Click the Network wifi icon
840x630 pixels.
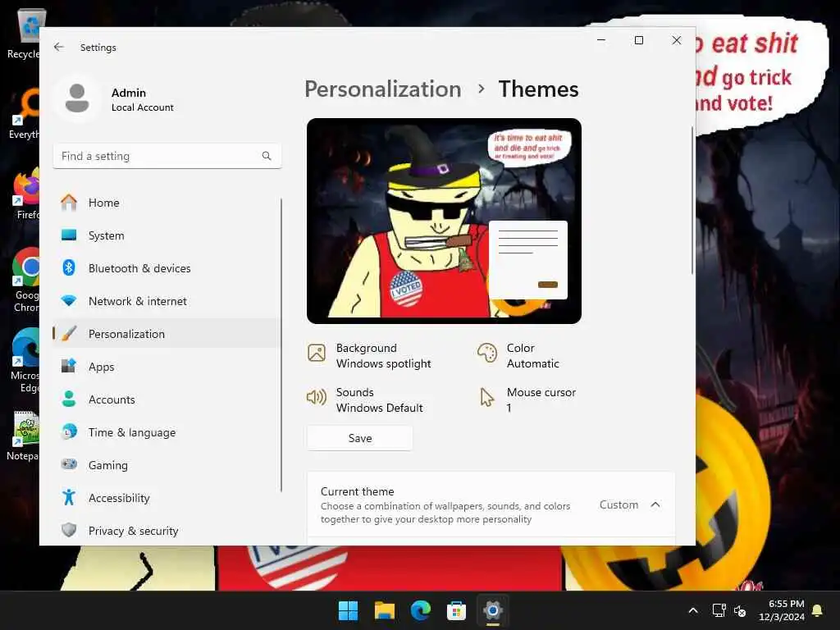69,300
